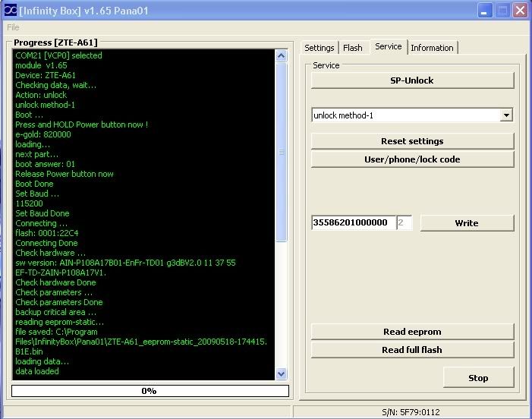Click log line 'reading eeprom-static...'
Screen dimensions: 532x419
tap(59, 322)
